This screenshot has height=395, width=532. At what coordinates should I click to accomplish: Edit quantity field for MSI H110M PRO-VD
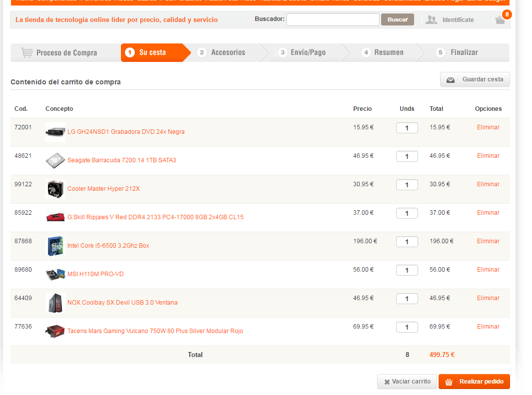click(x=407, y=271)
